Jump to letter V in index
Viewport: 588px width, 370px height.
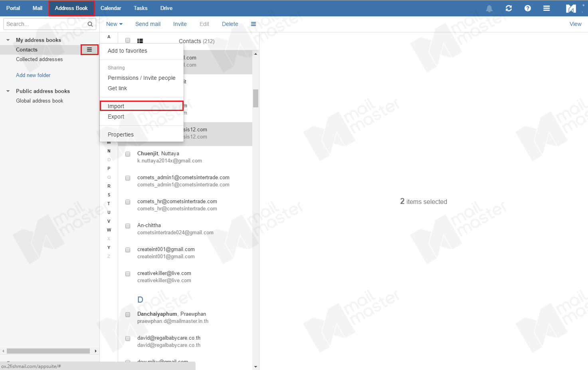point(109,221)
